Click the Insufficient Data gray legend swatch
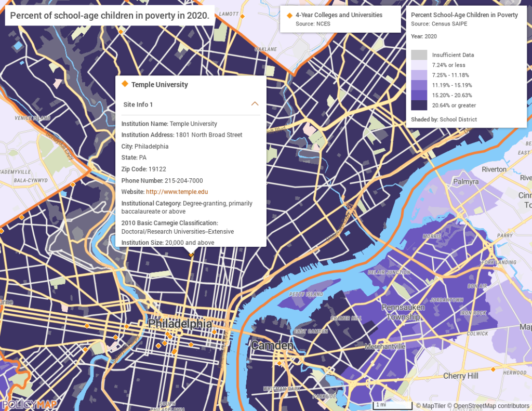The image size is (532, 411). 419,55
